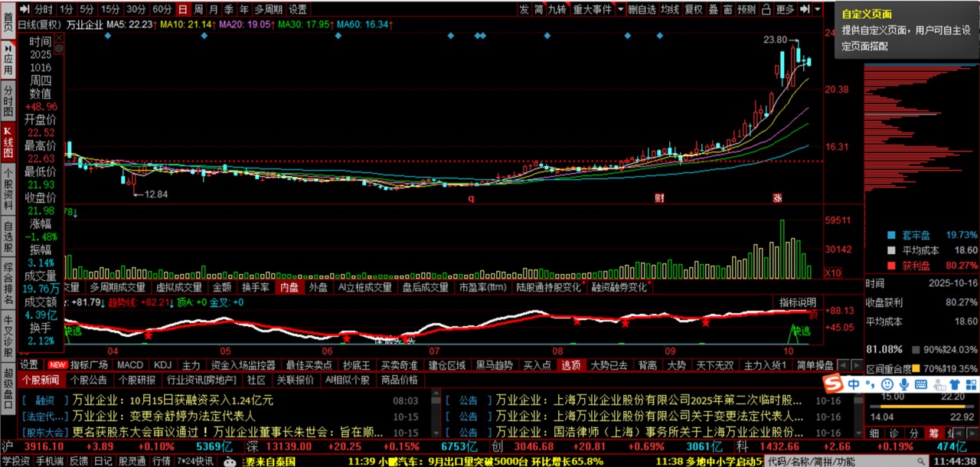The height and width of the screenshot is (467, 980).
Task: Select the MACD indicator
Action: click(130, 365)
